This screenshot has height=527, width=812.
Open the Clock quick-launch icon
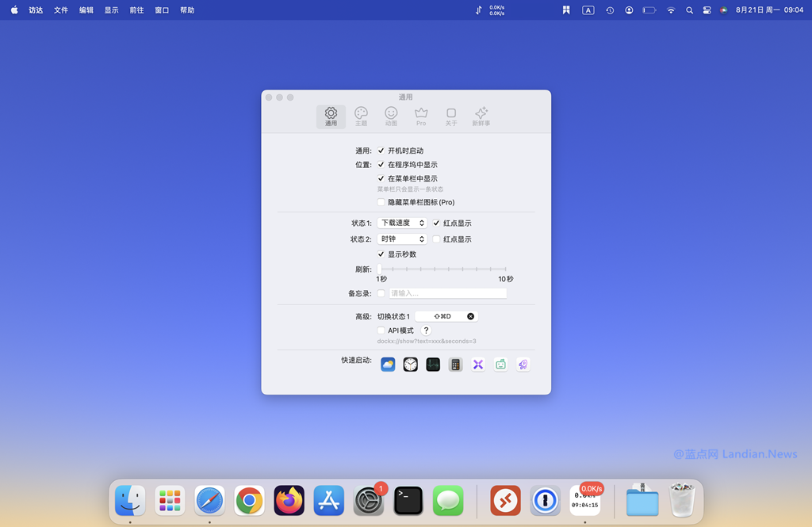tap(410, 365)
